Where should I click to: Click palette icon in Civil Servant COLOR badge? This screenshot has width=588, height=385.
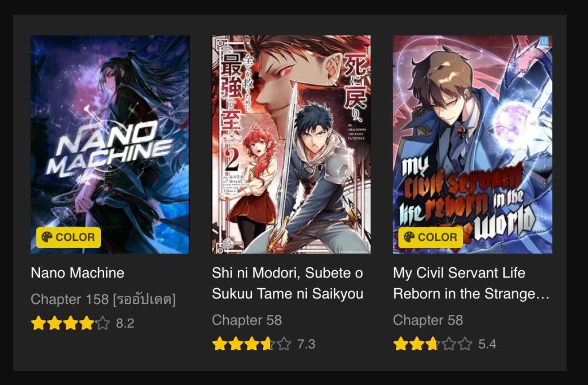409,238
